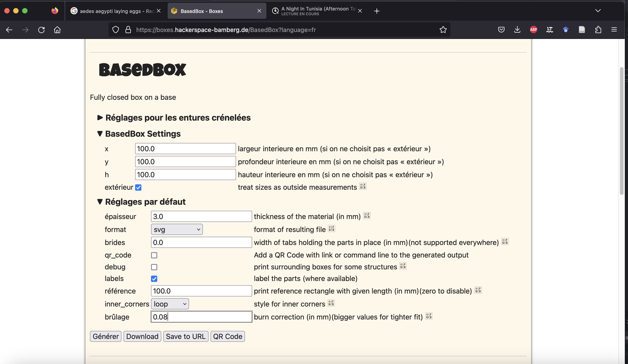Click the home icon in browser toolbar
The image size is (628, 364).
[57, 30]
